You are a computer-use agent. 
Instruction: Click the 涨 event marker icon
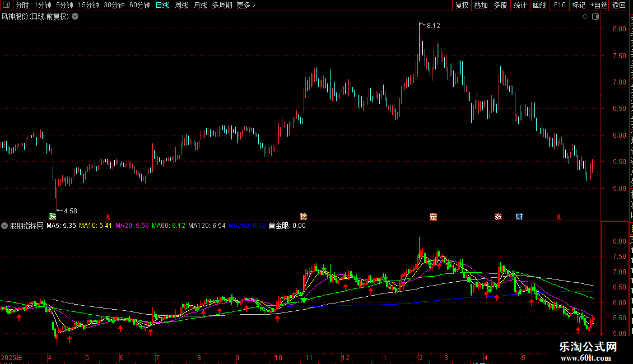498,216
